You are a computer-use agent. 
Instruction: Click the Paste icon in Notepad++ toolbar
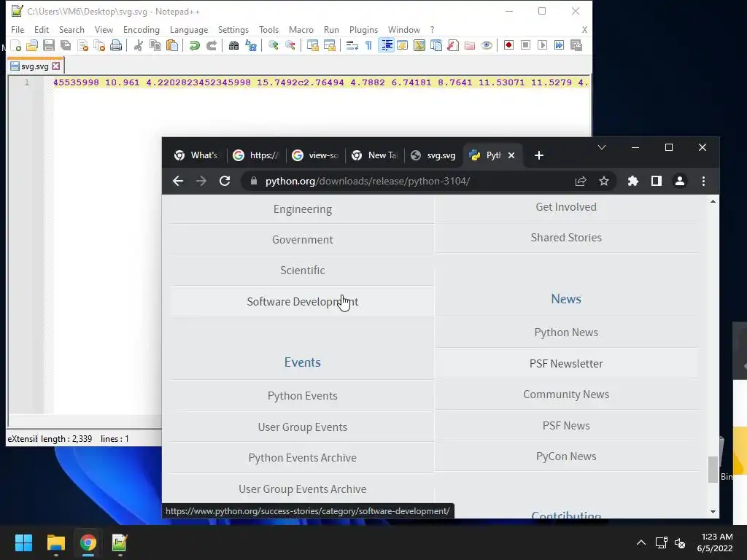coord(172,45)
